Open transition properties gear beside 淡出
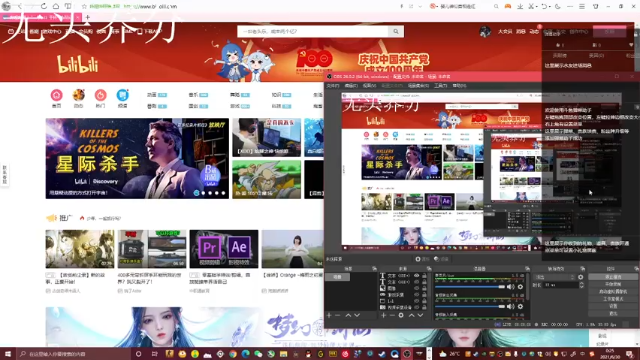Viewport: 640px width, 360px height. click(x=580, y=277)
